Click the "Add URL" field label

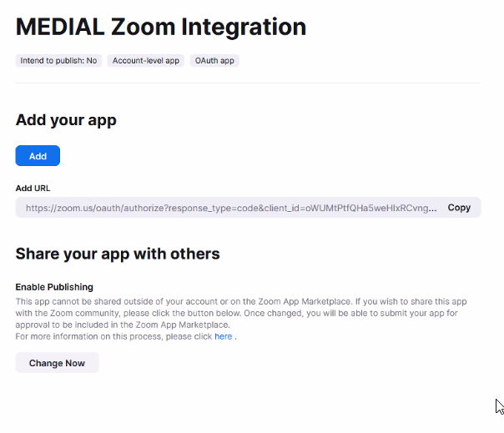coord(33,188)
